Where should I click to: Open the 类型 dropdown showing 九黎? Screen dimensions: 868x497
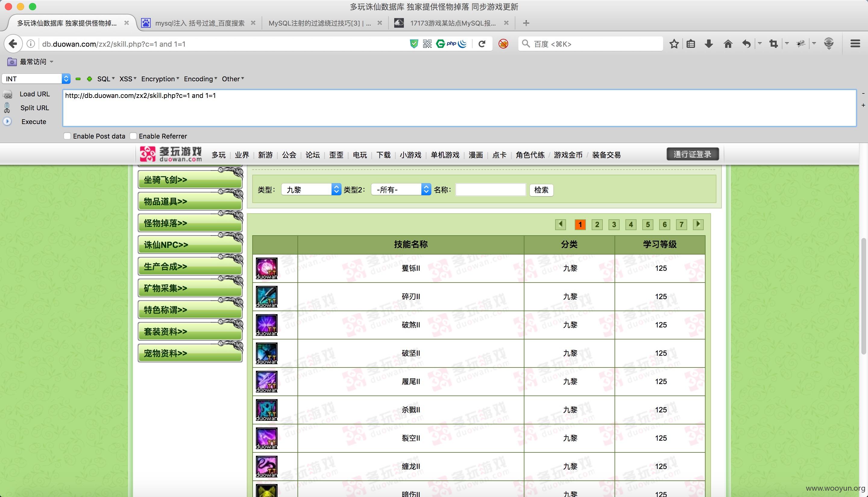[311, 189]
